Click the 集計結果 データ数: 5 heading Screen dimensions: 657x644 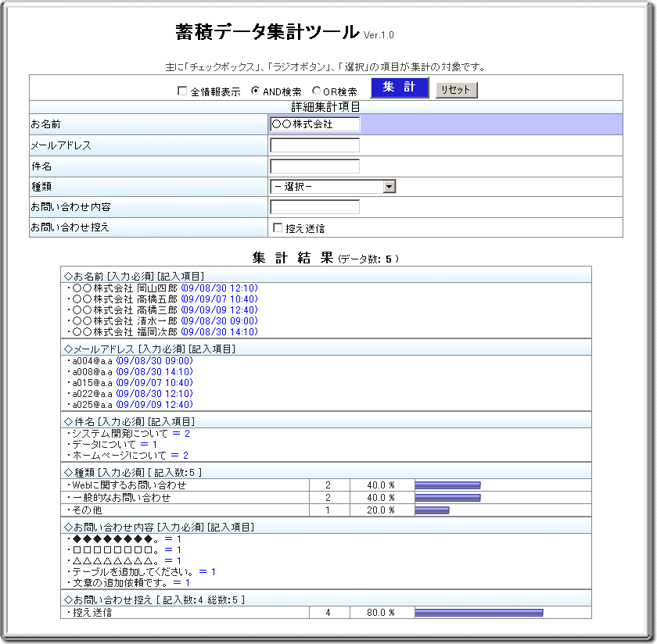pos(325,258)
